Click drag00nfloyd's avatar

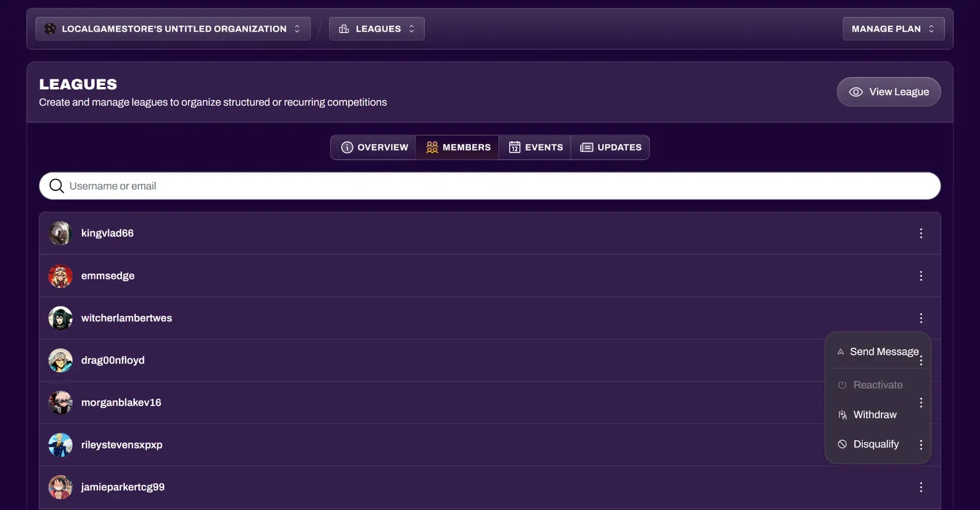tap(61, 361)
